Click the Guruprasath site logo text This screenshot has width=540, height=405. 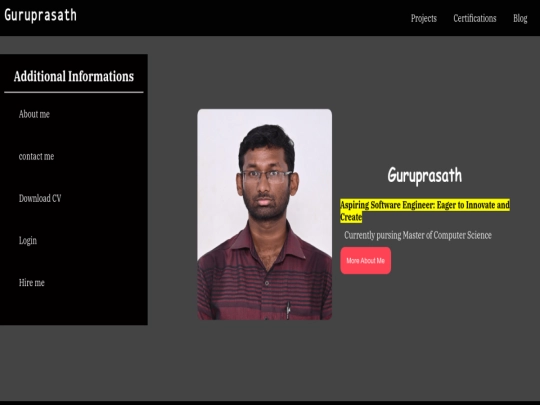coord(40,15)
